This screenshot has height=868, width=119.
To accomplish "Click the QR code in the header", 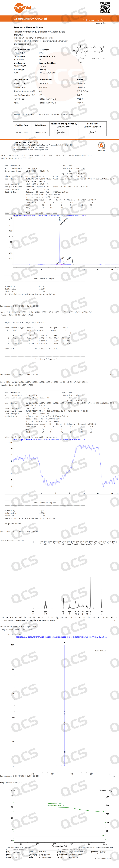I will coord(105,8).
